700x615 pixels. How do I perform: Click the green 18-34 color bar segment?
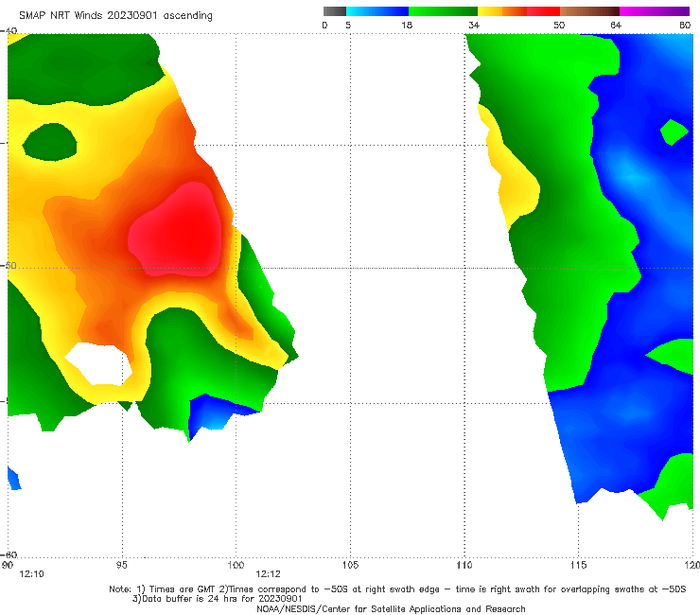(x=443, y=11)
